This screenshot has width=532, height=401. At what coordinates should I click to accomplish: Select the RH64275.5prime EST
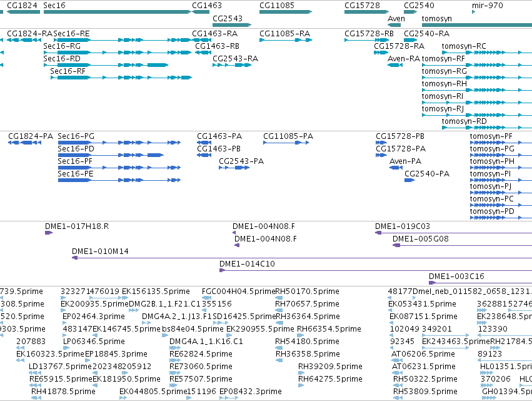tap(301, 385)
